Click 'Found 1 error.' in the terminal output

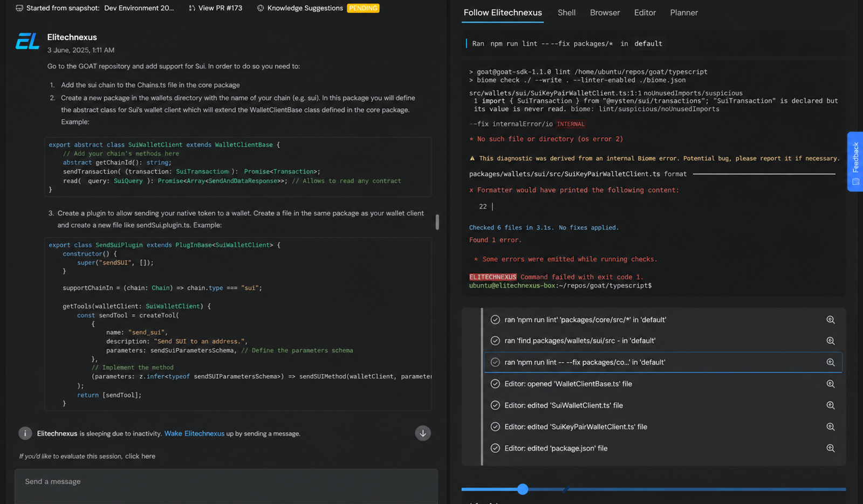pos(495,240)
